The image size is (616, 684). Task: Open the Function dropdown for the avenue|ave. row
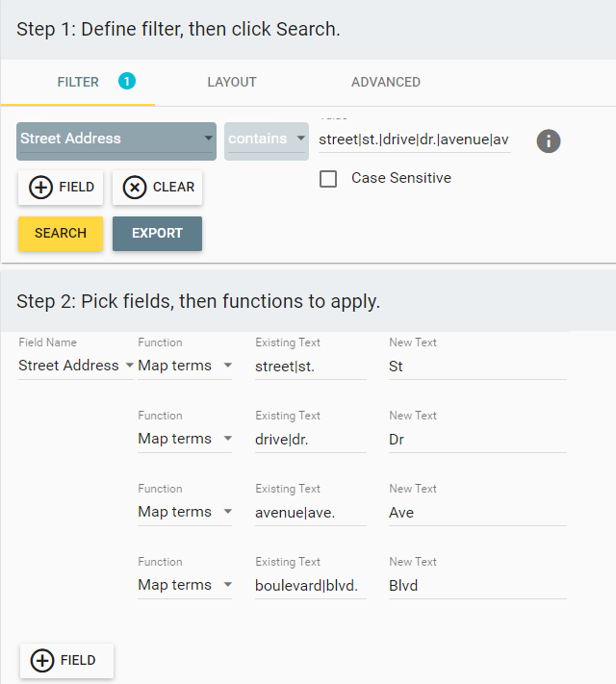[185, 512]
